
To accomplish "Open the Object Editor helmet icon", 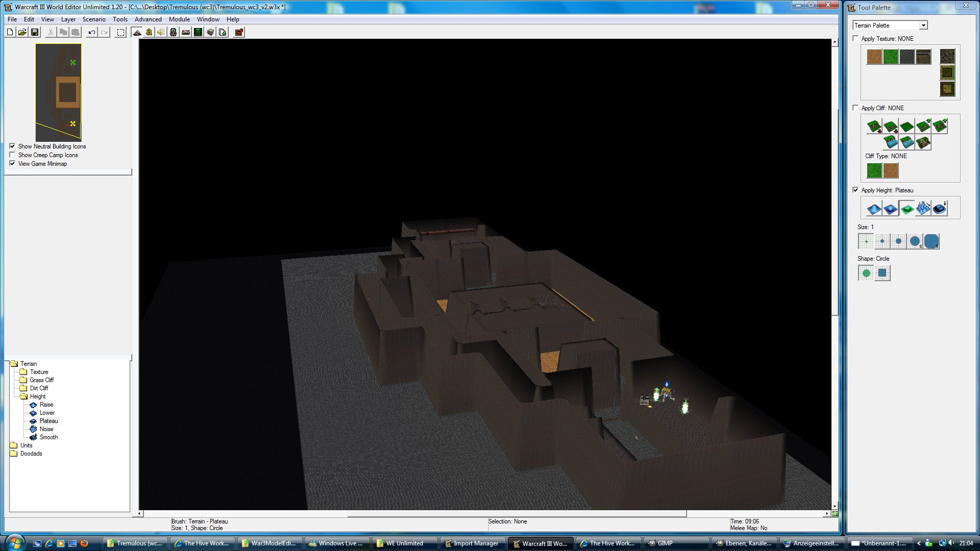I will pos(174,32).
